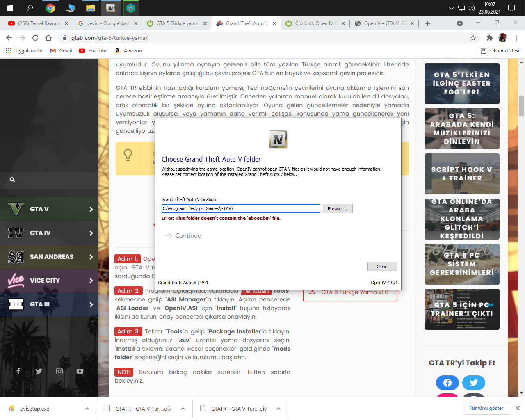Open the sidebar Instagram icon
The image size is (525, 420).
pos(59,371)
